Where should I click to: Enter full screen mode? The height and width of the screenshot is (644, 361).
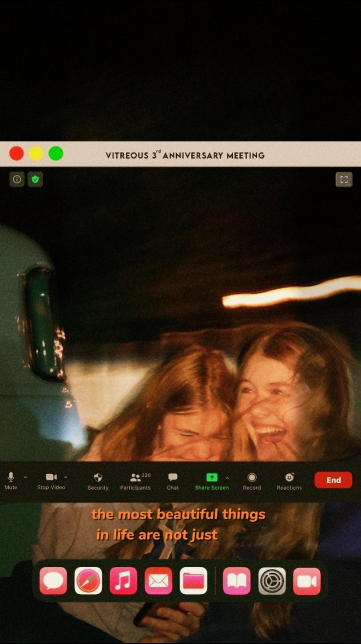(x=344, y=179)
